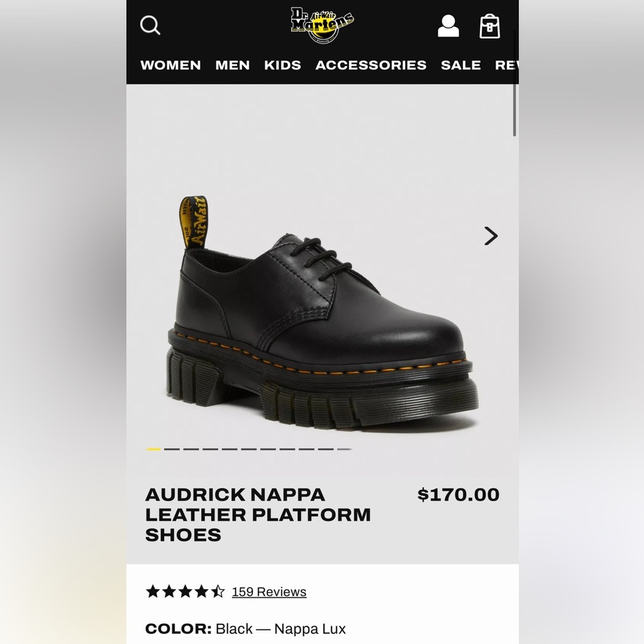644x644 pixels.
Task: Click the star rating icons
Action: coord(185,591)
